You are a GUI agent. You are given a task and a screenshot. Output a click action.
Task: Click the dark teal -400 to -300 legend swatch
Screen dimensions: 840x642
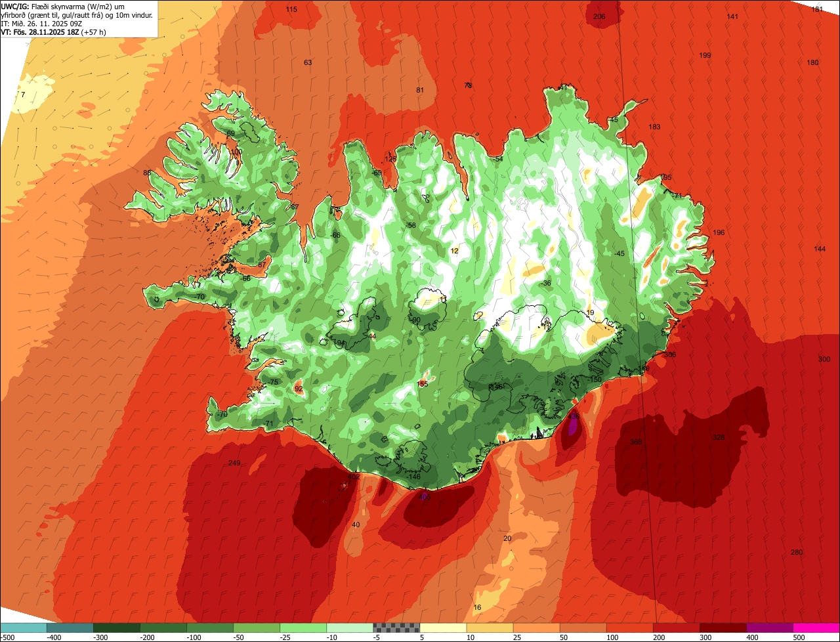click(70, 628)
